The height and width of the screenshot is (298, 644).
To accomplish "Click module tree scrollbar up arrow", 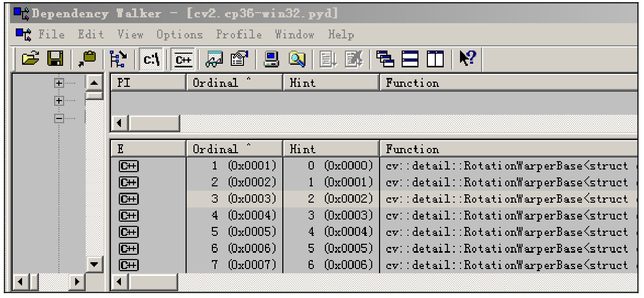I will [95, 84].
